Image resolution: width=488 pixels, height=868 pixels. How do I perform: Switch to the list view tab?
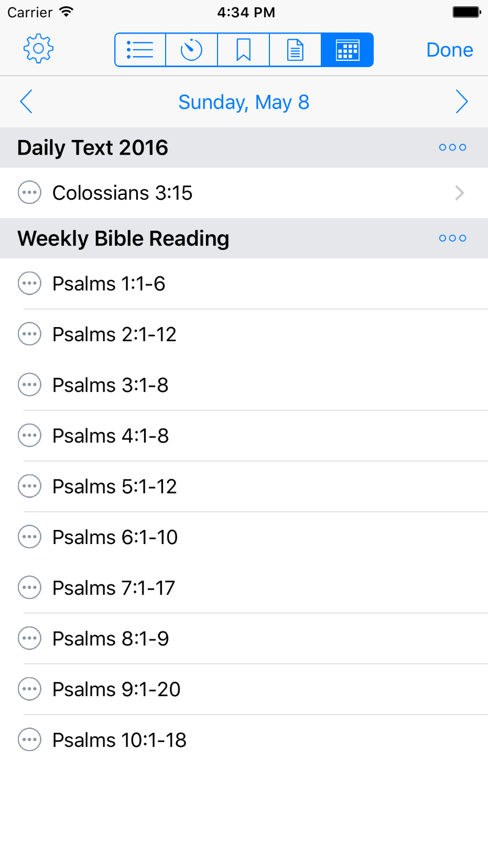pyautogui.click(x=140, y=50)
